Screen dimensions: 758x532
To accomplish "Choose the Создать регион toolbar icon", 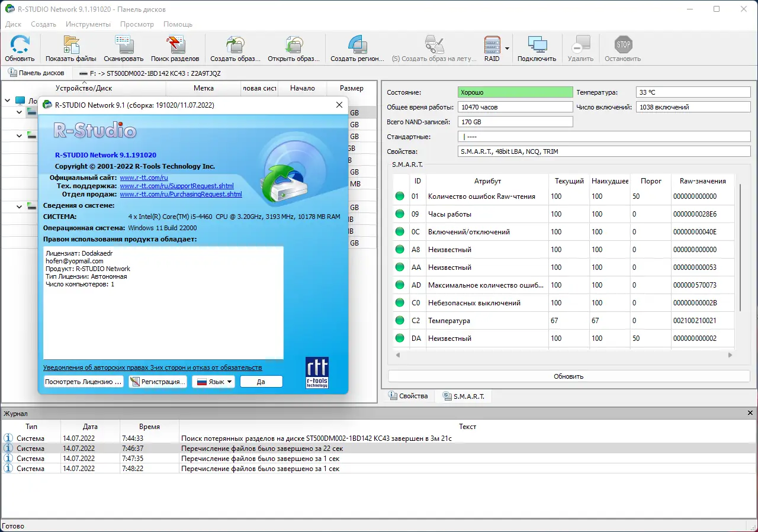I will 357,44.
